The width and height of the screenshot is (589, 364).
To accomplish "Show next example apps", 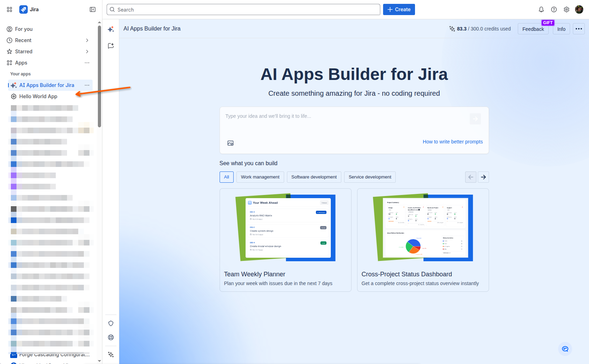I will (483, 177).
